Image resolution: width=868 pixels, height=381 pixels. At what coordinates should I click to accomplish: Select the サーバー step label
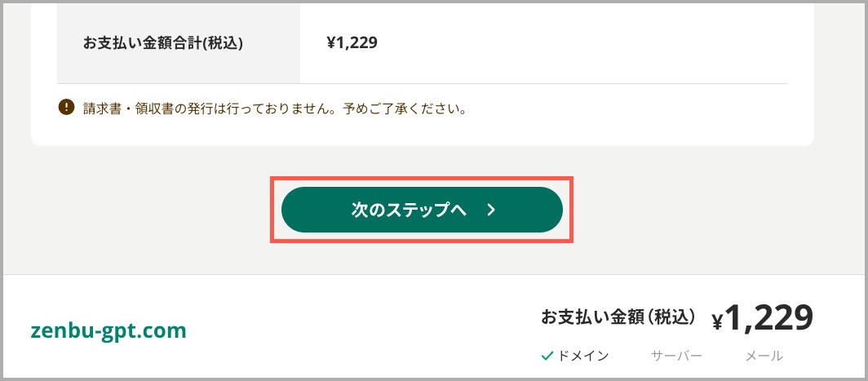[x=676, y=356]
